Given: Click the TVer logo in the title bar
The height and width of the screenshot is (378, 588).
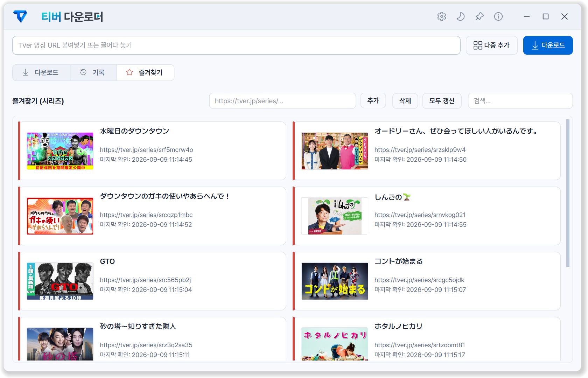Looking at the screenshot, I should [x=20, y=16].
